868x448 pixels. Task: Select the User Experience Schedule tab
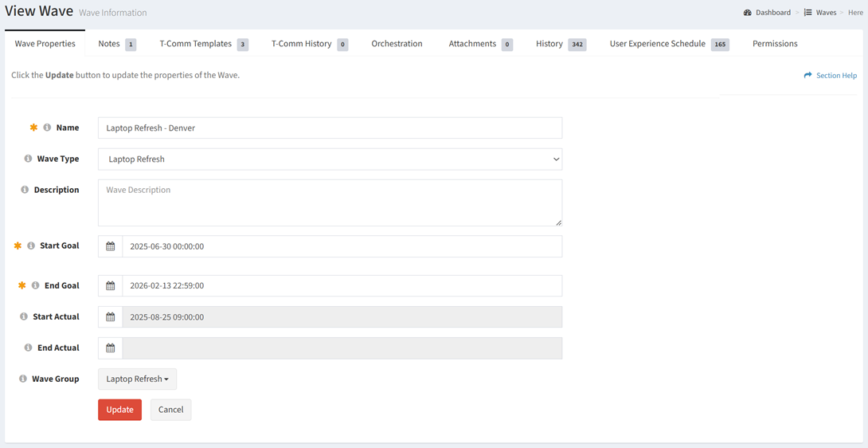tap(658, 44)
